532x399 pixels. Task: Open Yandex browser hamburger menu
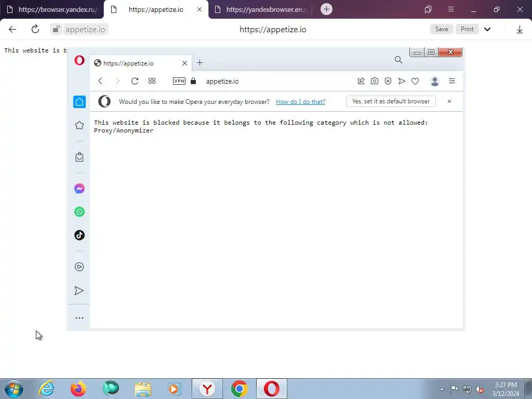pos(450,9)
